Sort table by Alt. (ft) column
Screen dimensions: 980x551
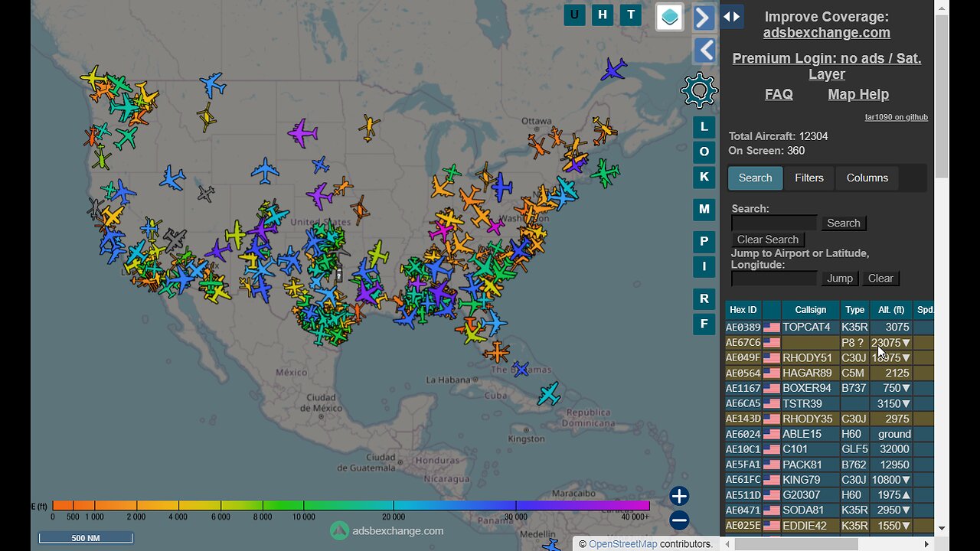pos(891,310)
